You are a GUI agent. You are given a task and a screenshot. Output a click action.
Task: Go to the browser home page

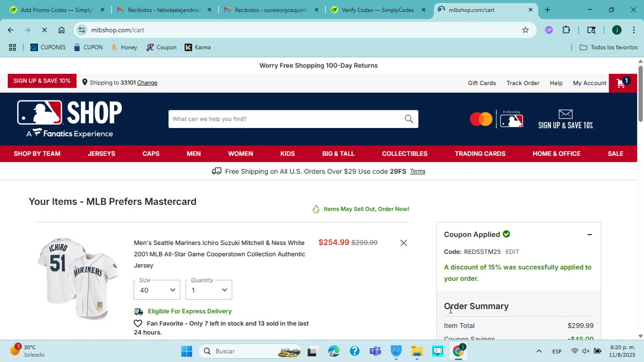(61, 30)
